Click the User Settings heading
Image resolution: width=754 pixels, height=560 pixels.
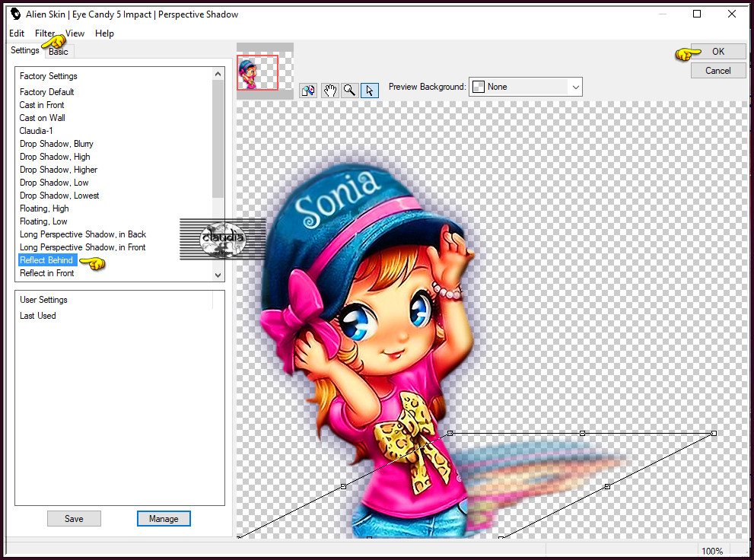tap(44, 300)
